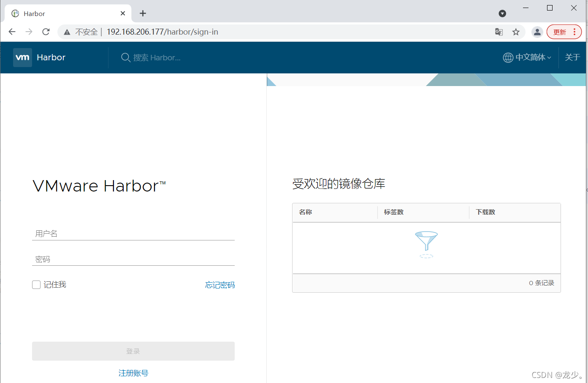Click the 不安全 security label
Image resolution: width=588 pixels, height=383 pixels.
coord(87,32)
